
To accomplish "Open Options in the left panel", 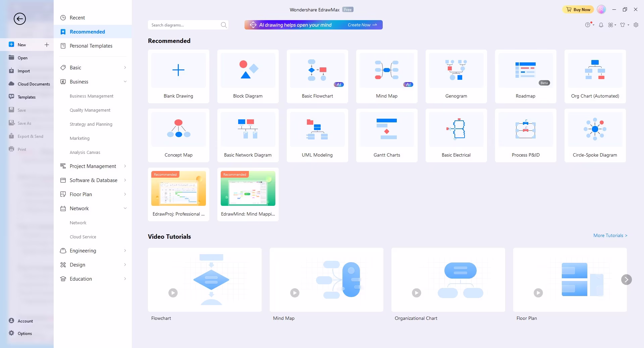I will [27, 333].
